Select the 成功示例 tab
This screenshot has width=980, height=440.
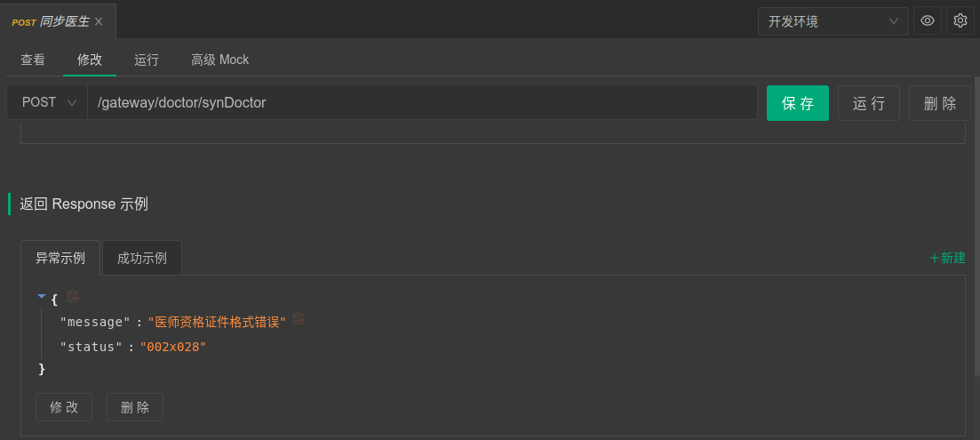pyautogui.click(x=142, y=259)
